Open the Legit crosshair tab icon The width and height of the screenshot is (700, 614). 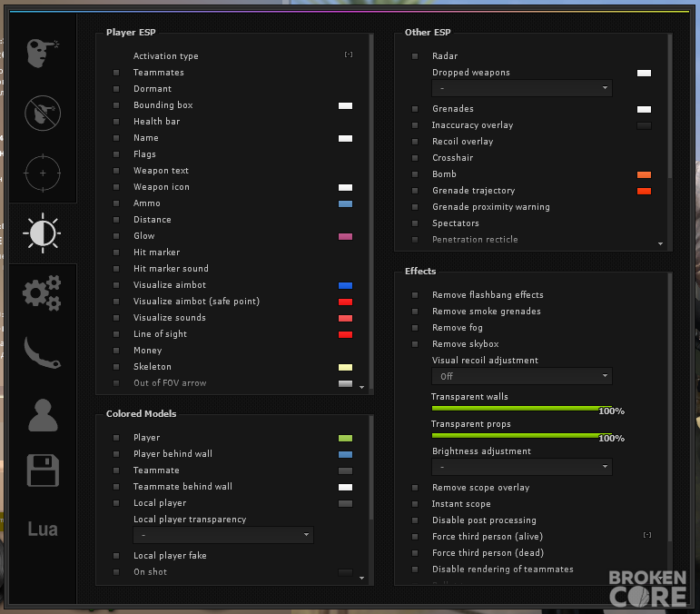[x=43, y=173]
